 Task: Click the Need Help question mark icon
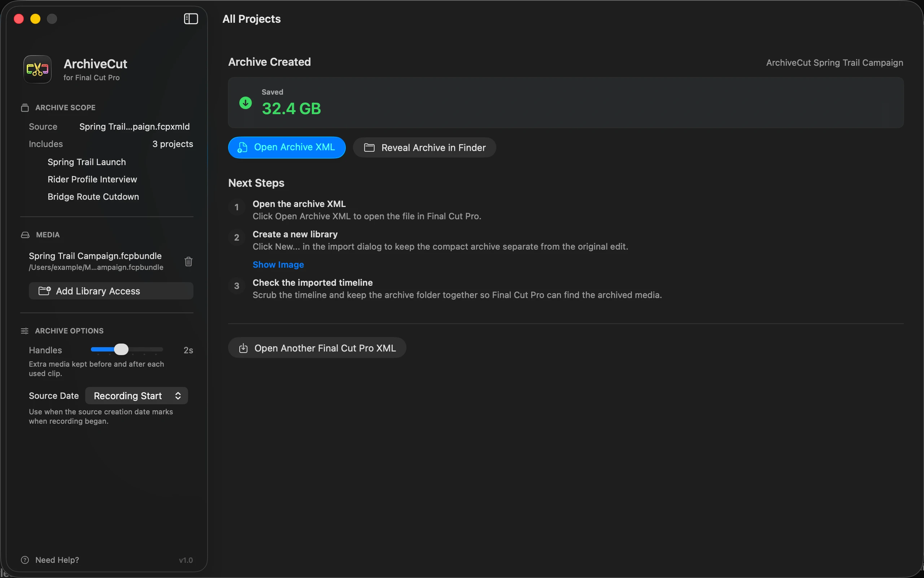[25, 560]
